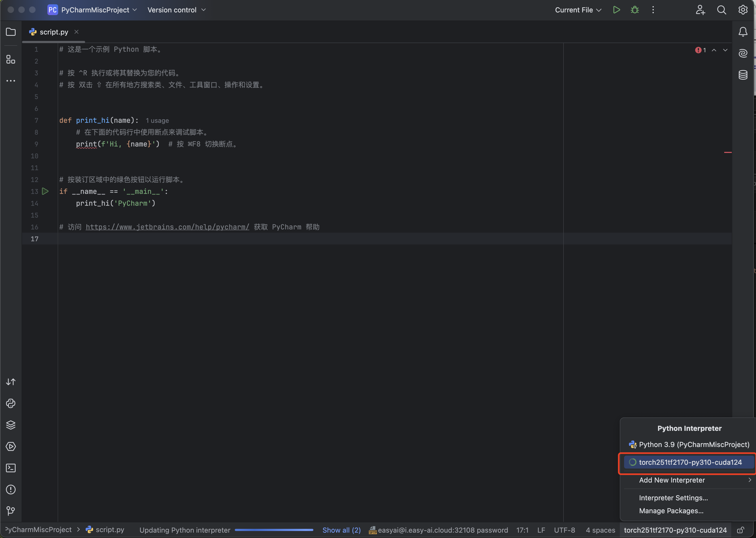Screen dimensions: 756x538
Task: Click the 1 usage inlay hint
Action: click(x=157, y=121)
